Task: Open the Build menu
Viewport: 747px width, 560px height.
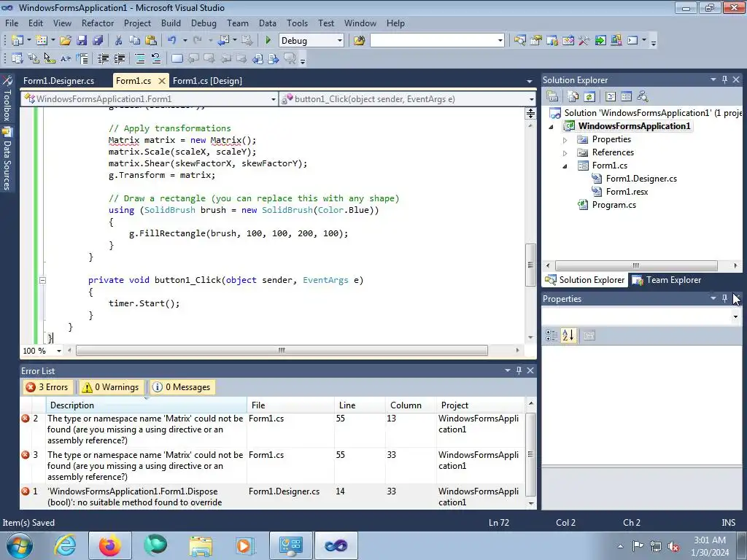Action: [x=171, y=23]
